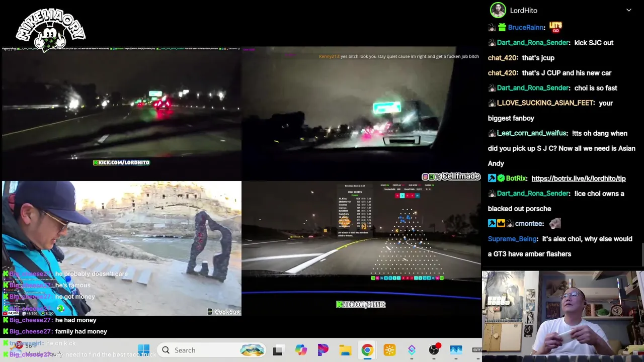Viewport: 644px width, 362px height.
Task: Expand the LordHito chat header dropdown
Action: pyautogui.click(x=628, y=10)
